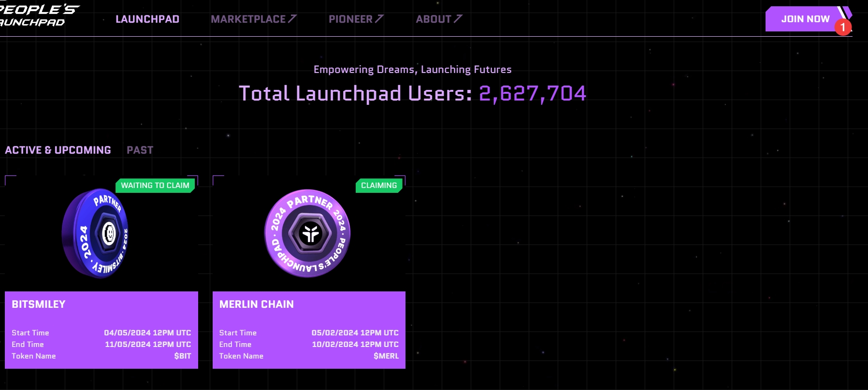Click the $BIT token name
This screenshot has height=390, width=868.
[183, 356]
